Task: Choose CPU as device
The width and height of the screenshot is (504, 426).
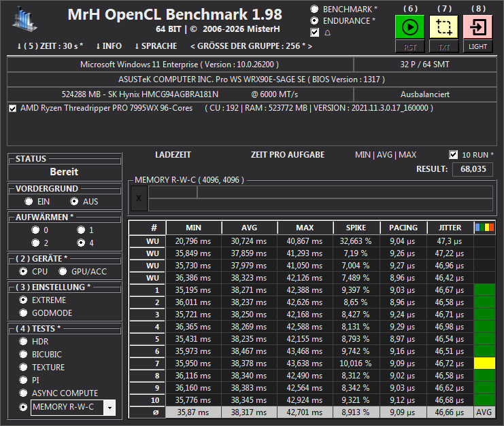Action: (x=23, y=271)
